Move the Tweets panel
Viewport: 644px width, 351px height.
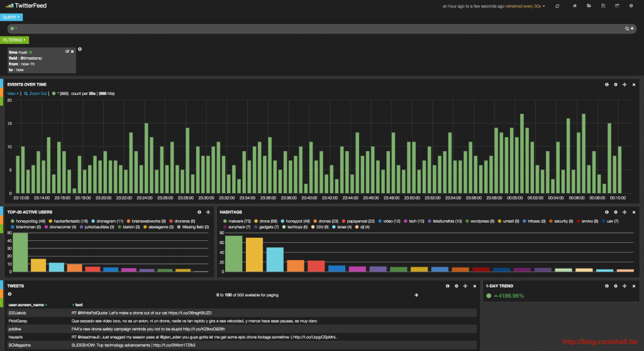(465, 286)
